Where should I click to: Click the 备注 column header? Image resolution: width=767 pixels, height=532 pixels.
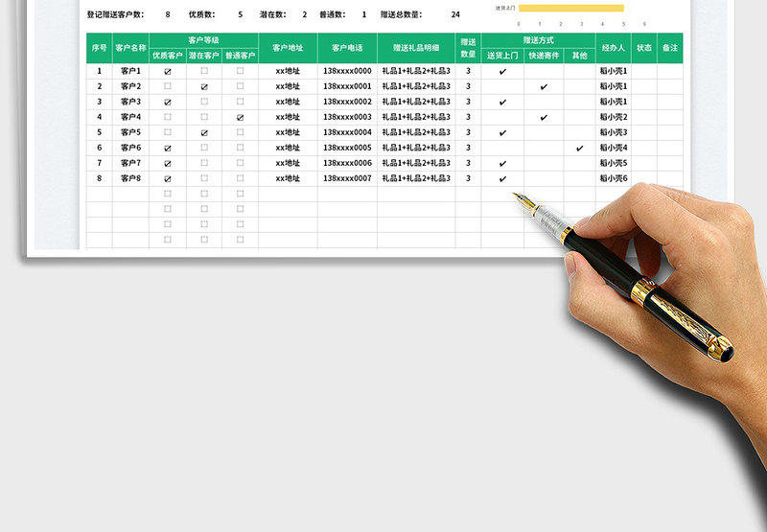(x=670, y=47)
